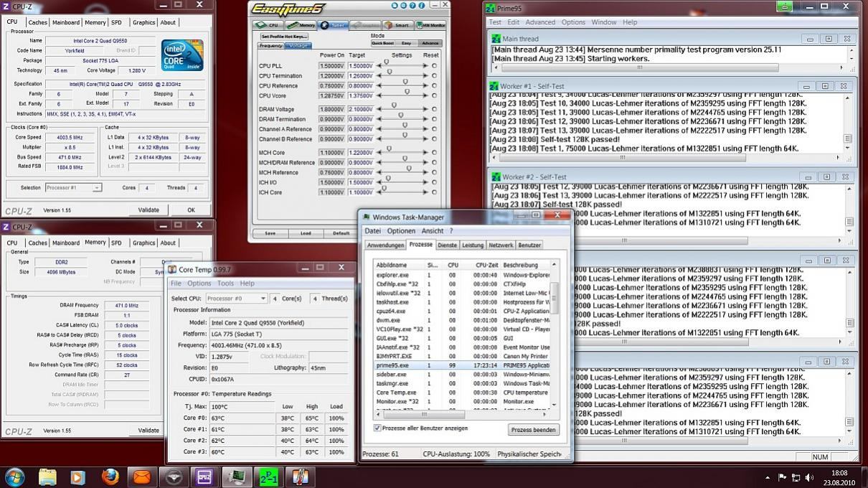Click up arrow of Task Manager process scrollbar
868x488 pixels.
(554, 265)
